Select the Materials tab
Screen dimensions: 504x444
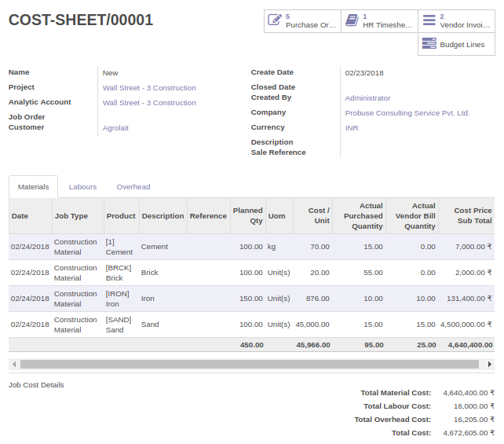click(34, 187)
